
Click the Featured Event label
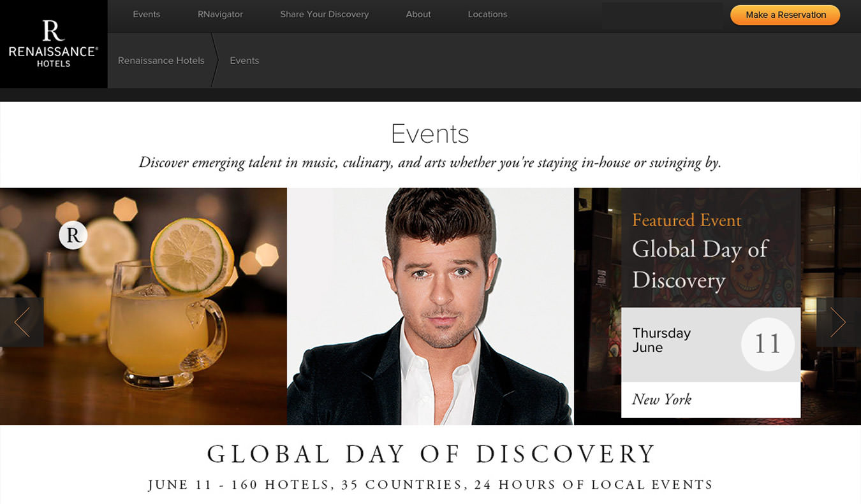tap(687, 220)
